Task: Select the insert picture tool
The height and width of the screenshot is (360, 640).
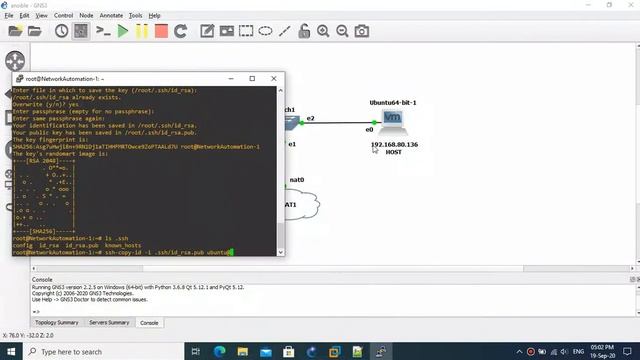Action: coord(227,31)
